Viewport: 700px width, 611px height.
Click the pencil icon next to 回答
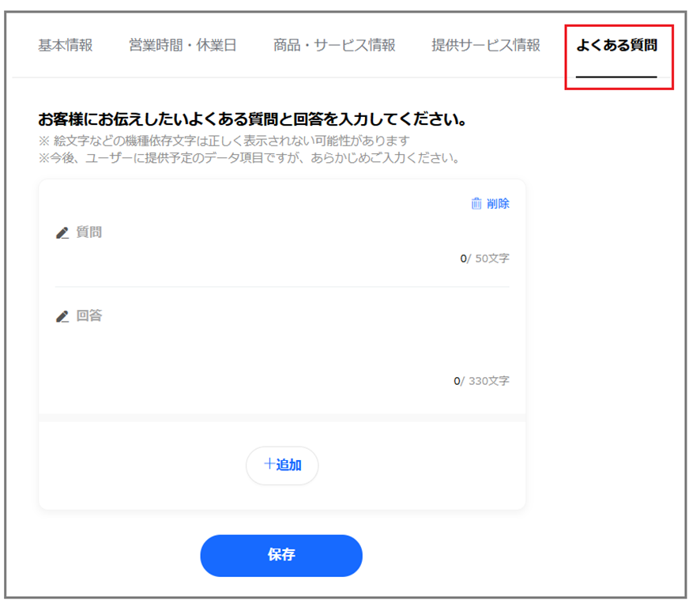pos(62,316)
